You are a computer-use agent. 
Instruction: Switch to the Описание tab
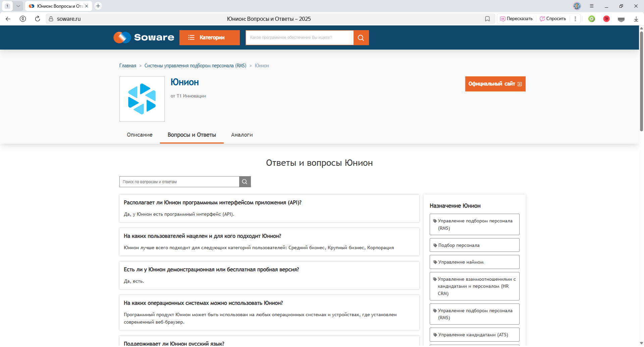click(140, 135)
